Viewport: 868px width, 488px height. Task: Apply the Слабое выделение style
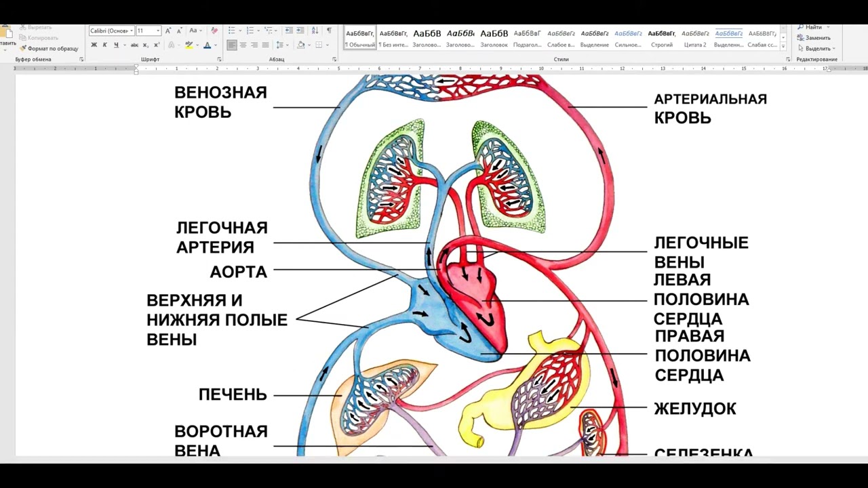(x=561, y=38)
